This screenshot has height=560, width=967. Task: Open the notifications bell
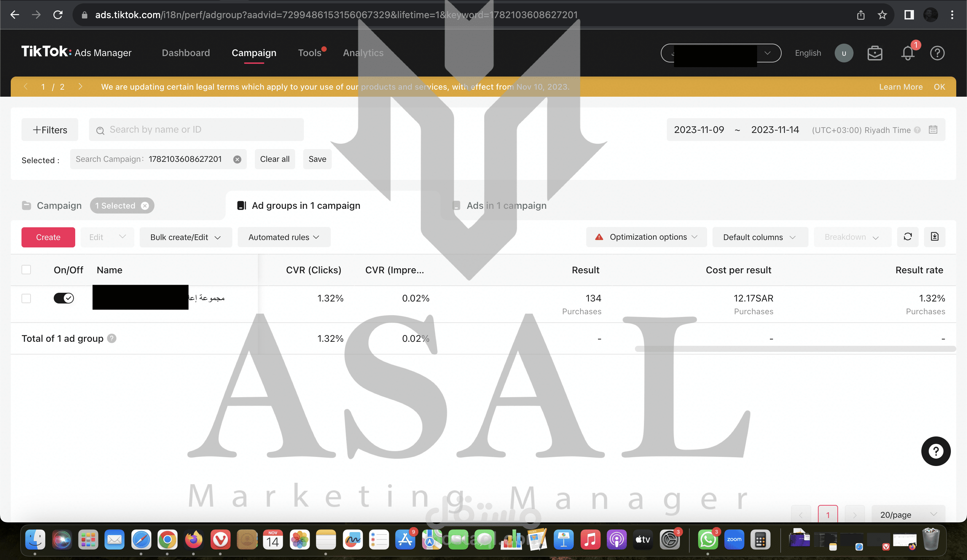pos(908,53)
